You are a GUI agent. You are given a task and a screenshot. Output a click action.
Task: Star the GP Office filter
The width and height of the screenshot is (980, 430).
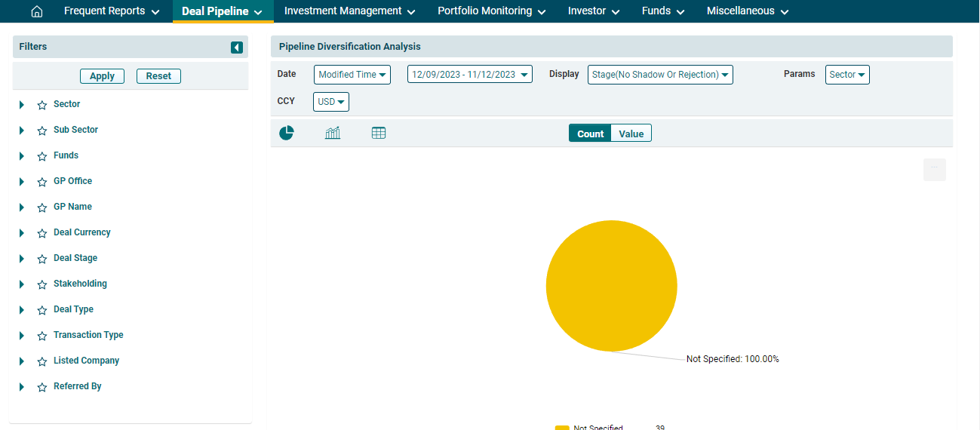point(42,182)
